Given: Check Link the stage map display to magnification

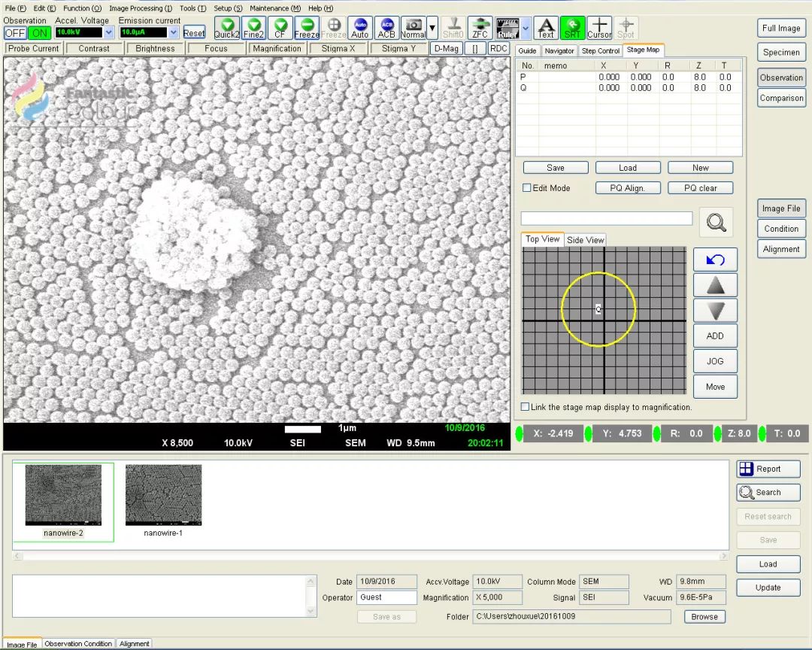Looking at the screenshot, I should [526, 407].
